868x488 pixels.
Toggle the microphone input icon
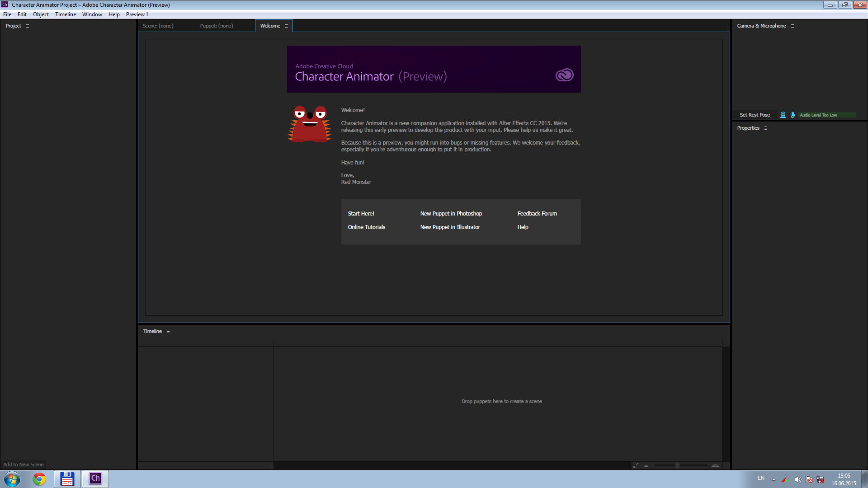click(793, 115)
